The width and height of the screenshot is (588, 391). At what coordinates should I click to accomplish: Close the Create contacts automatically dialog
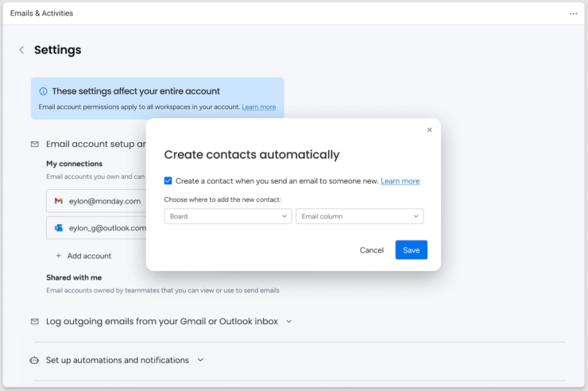[x=429, y=130]
